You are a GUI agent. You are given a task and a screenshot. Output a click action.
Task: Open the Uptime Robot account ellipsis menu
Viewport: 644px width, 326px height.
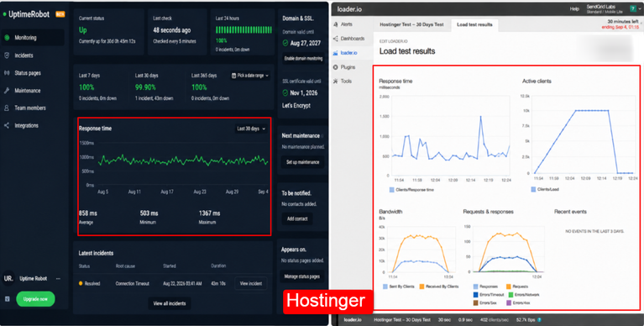[x=58, y=278]
